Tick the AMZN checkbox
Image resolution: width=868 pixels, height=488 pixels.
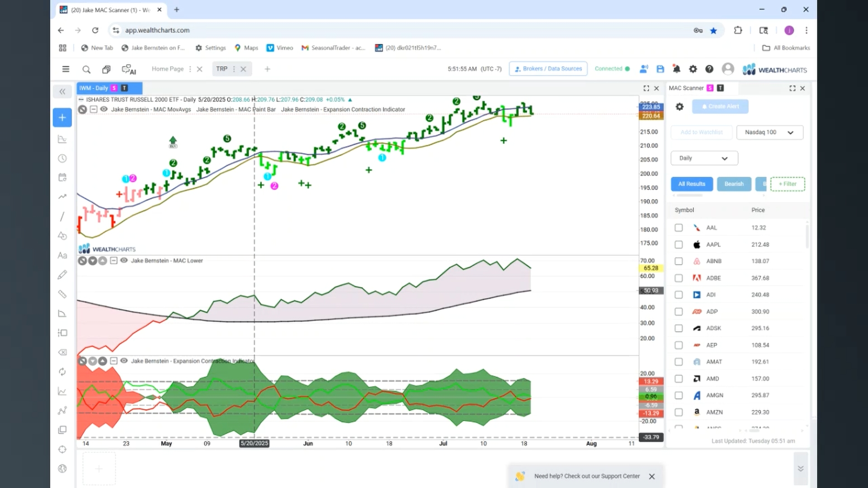(679, 412)
